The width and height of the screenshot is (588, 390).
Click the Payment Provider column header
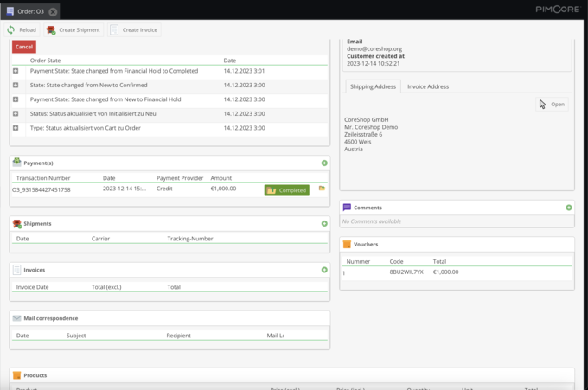click(180, 178)
